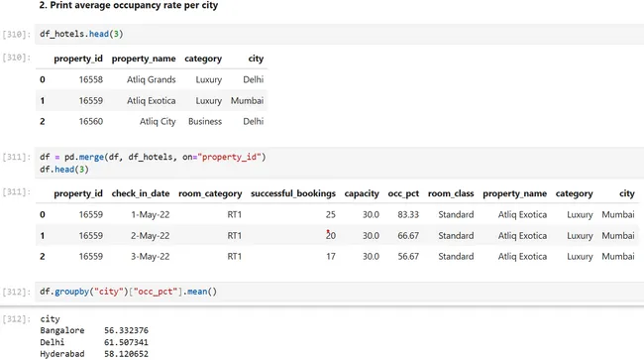Click 'Atliq Exotica' in hotels table
Screen dimensions: 644x360
coord(152,101)
